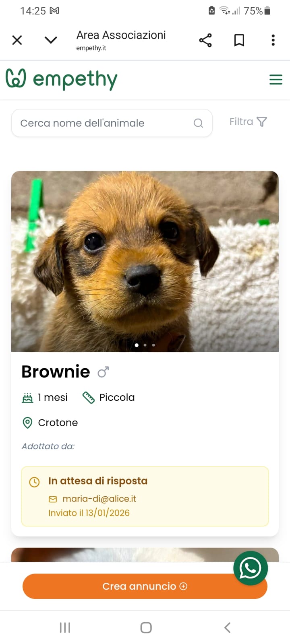Bookmark this page with the bookmark icon
290x644 pixels.
(x=239, y=40)
